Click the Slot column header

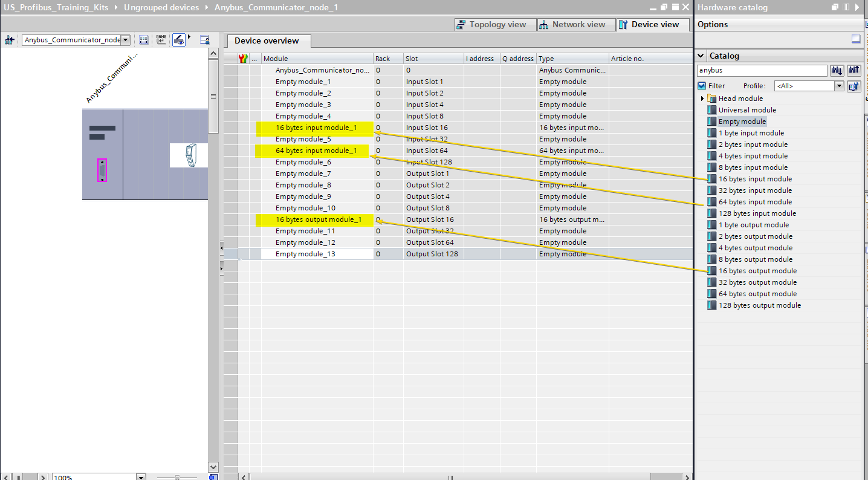click(433, 59)
